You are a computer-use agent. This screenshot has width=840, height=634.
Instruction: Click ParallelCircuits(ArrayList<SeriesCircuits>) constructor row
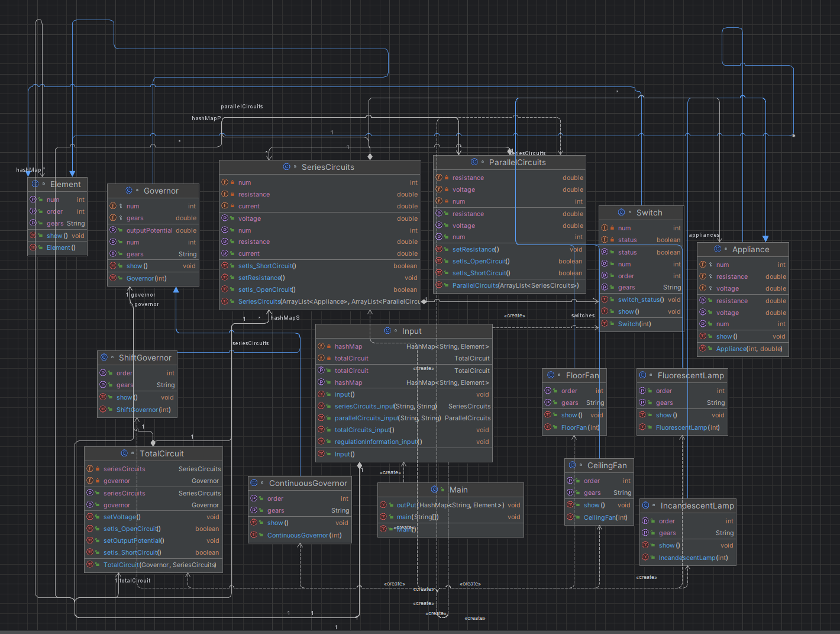[x=510, y=285]
